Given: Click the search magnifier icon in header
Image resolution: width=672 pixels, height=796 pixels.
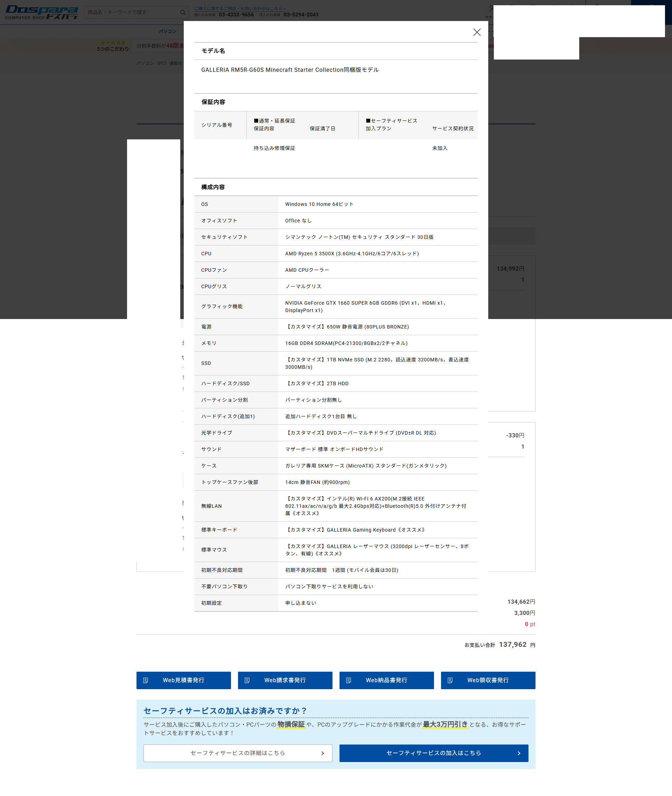Looking at the screenshot, I should (182, 12).
